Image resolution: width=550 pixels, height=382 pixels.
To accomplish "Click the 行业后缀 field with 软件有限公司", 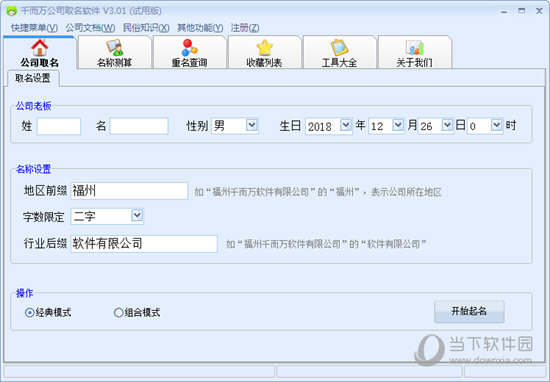I will [x=144, y=244].
